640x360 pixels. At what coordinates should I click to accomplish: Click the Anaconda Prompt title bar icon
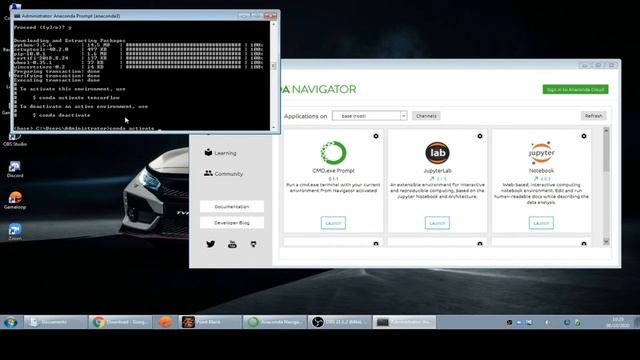(17, 16)
